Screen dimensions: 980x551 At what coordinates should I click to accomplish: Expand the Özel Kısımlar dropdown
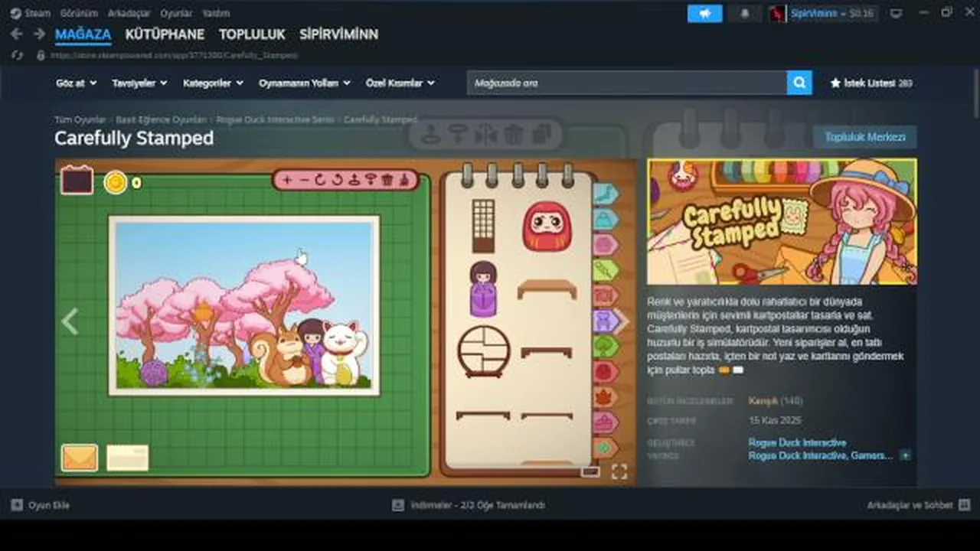400,83
